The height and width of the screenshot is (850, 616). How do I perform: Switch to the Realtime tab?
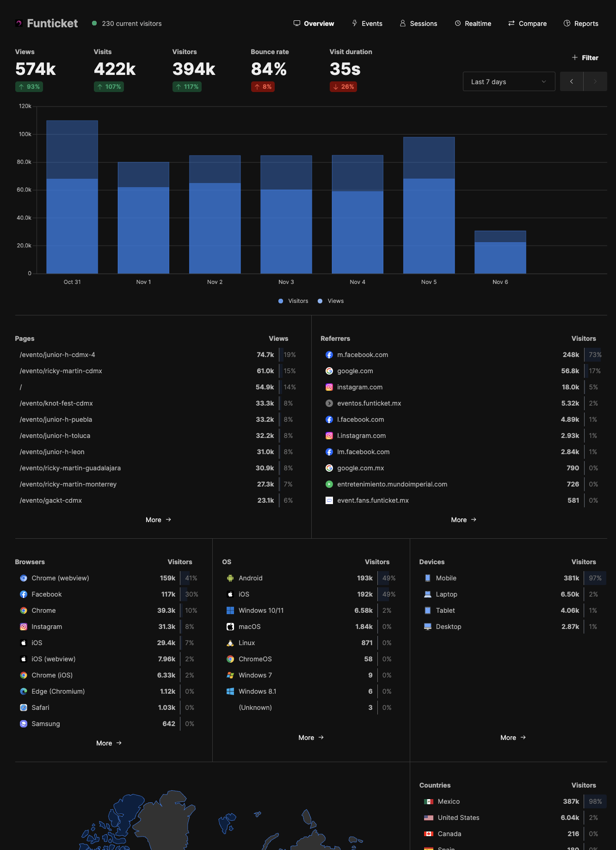tap(473, 24)
